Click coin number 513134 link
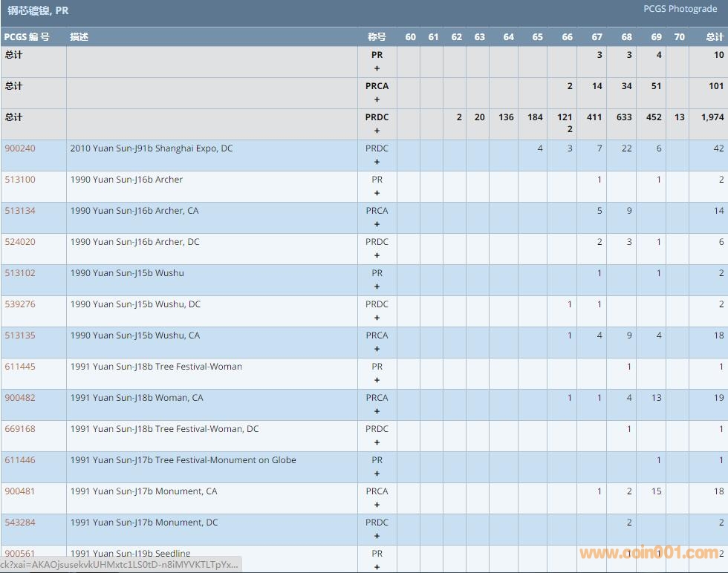Image resolution: width=728 pixels, height=573 pixels. 20,211
